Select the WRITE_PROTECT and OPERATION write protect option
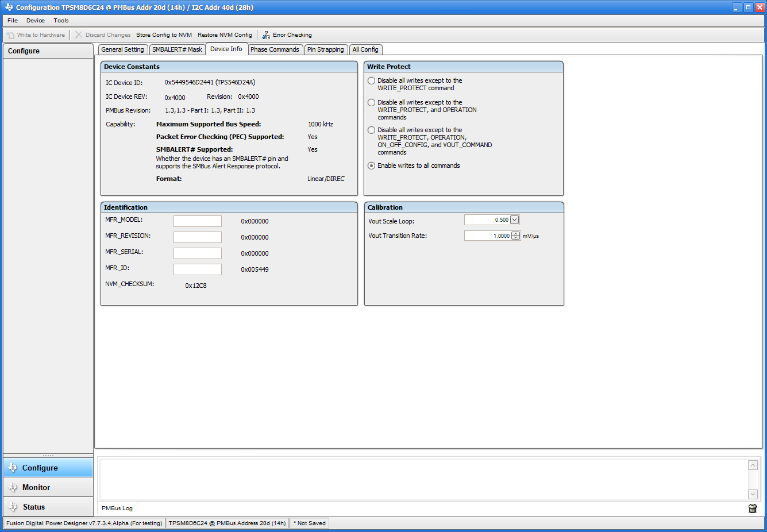The image size is (767, 532). coord(371,102)
